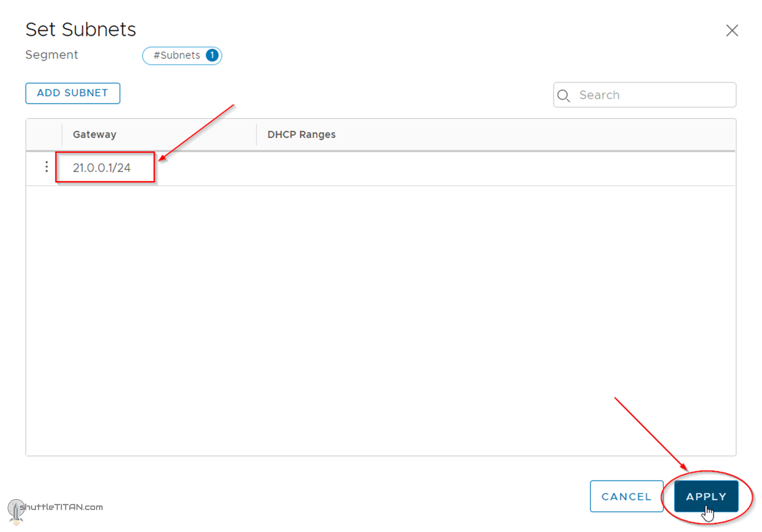This screenshot has width=762, height=532.
Task: Click the Segment label
Action: [52, 55]
